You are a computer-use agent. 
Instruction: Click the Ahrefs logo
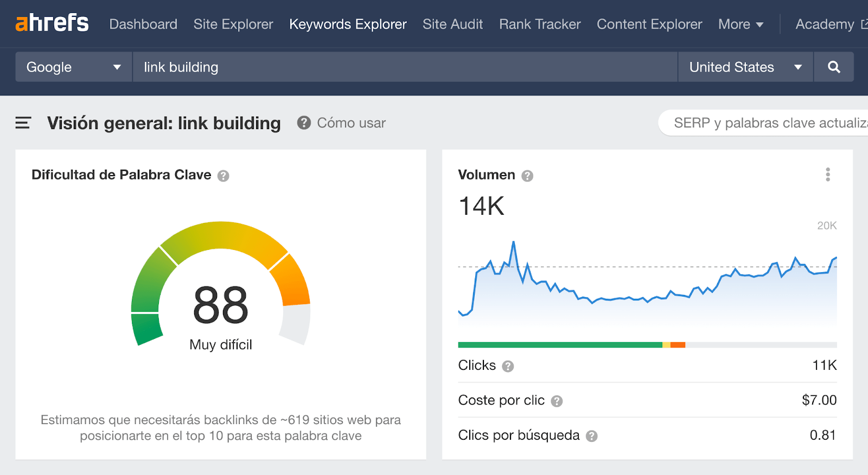[52, 23]
